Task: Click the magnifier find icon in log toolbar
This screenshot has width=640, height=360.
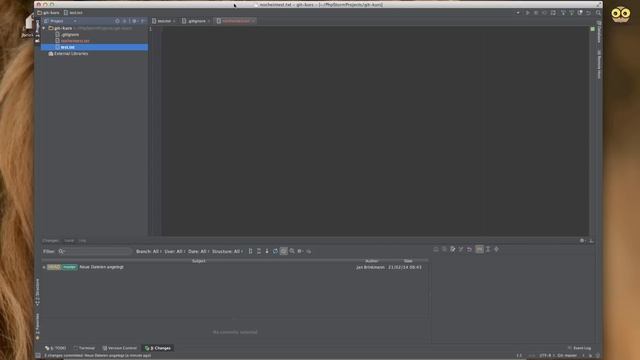Action: coord(292,251)
